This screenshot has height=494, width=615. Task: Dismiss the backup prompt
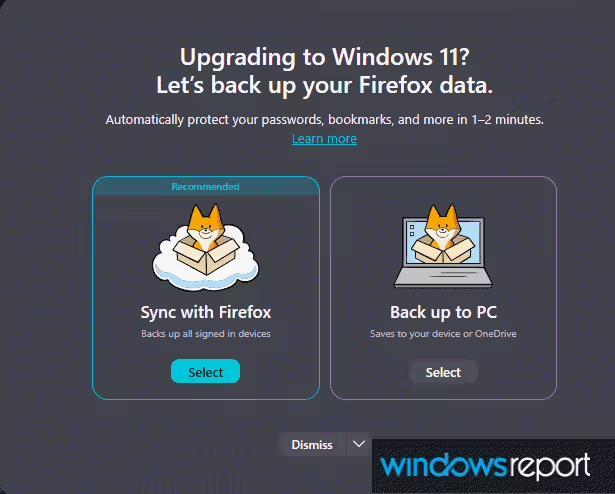point(312,444)
